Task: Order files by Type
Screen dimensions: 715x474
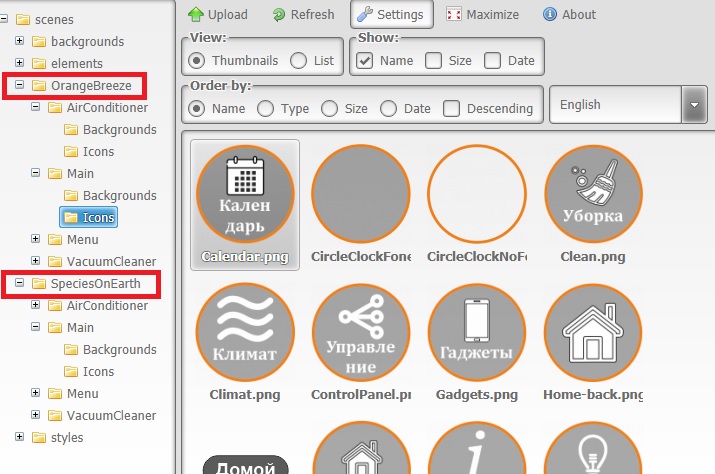Action: (x=266, y=108)
